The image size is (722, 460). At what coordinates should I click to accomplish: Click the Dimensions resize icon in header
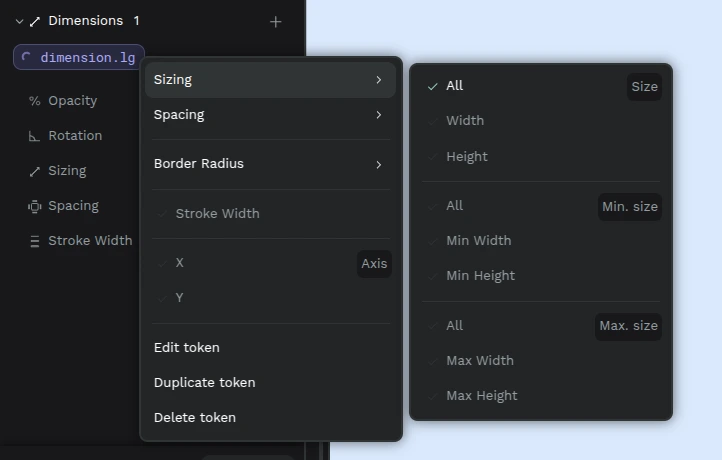[x=35, y=21]
